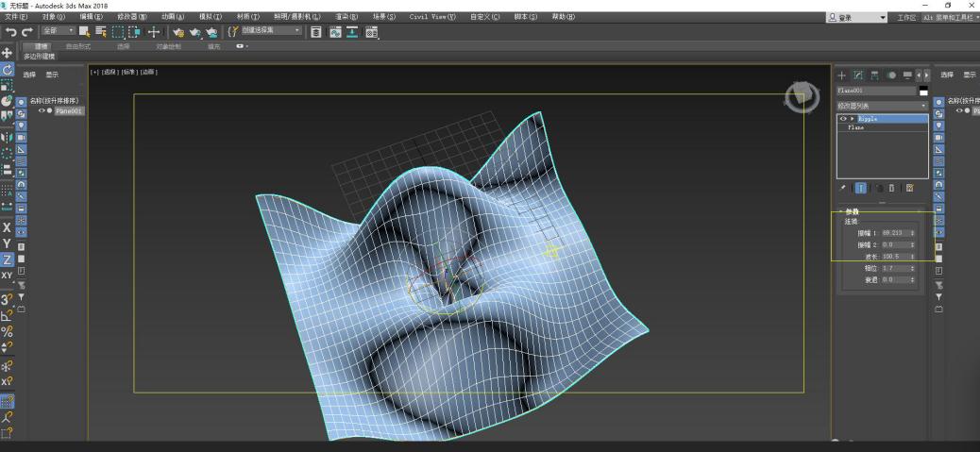Click the viewport [+] general menu label
Screen dimensions: 980x452
pos(95,73)
